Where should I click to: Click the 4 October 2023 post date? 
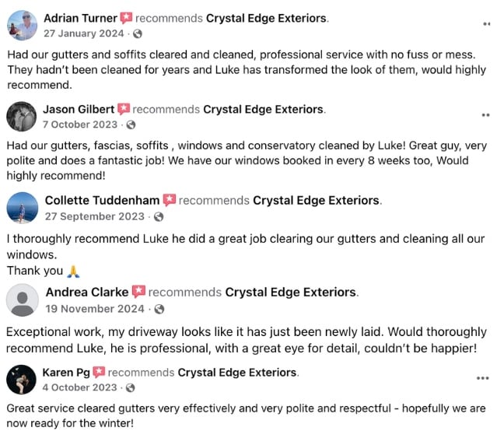click(x=79, y=387)
